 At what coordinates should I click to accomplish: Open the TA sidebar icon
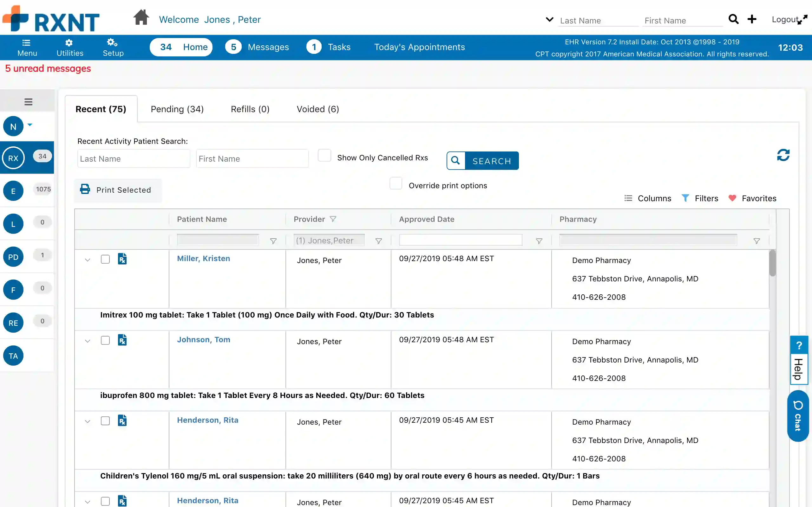coord(13,356)
